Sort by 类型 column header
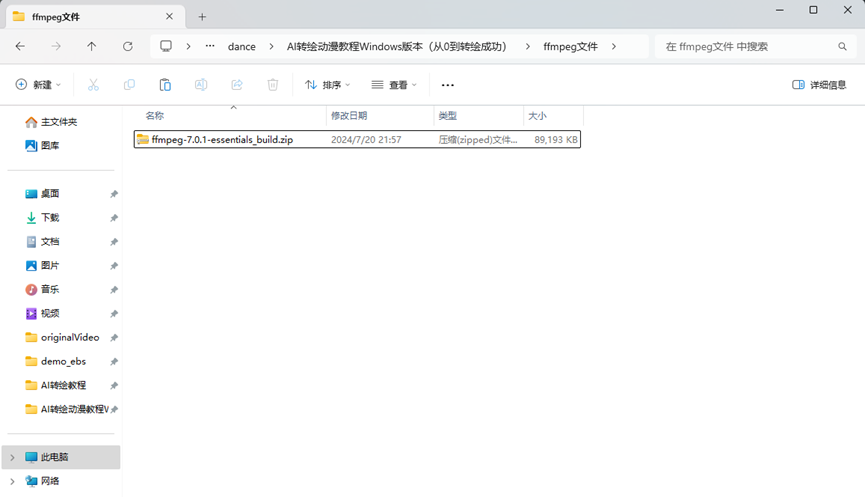 (447, 116)
